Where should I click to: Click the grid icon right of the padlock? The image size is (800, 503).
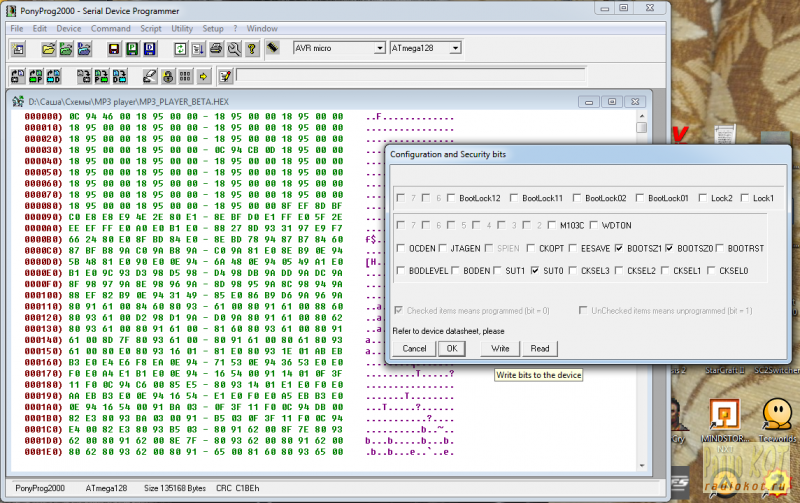coord(185,77)
